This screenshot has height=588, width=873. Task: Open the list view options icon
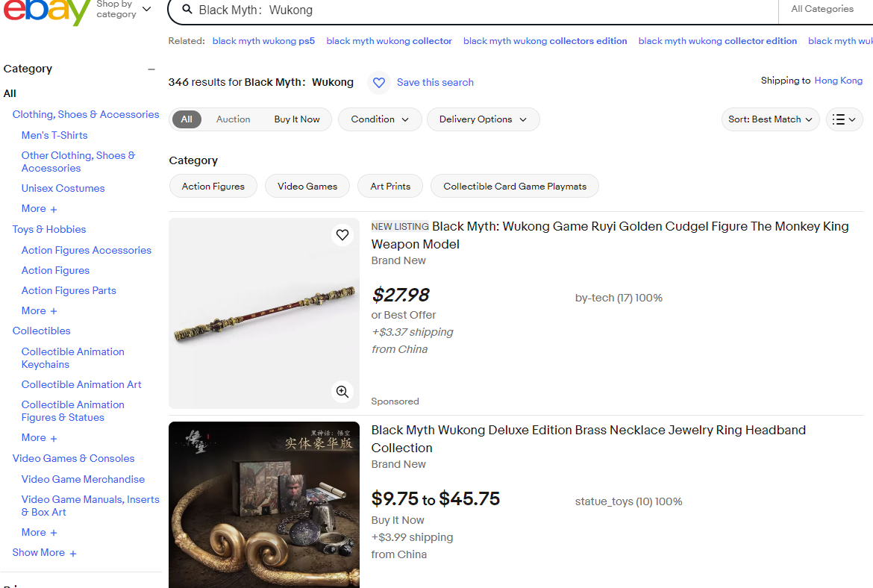pyautogui.click(x=844, y=119)
